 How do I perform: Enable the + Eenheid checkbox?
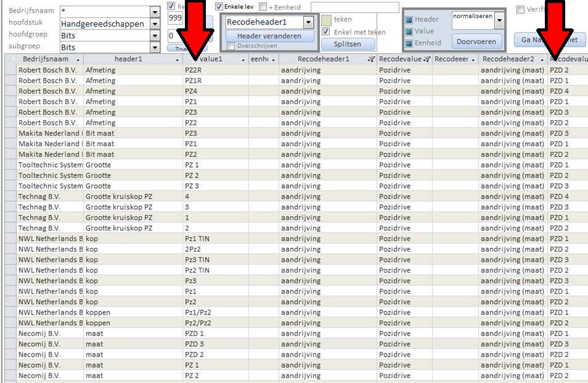(263, 7)
